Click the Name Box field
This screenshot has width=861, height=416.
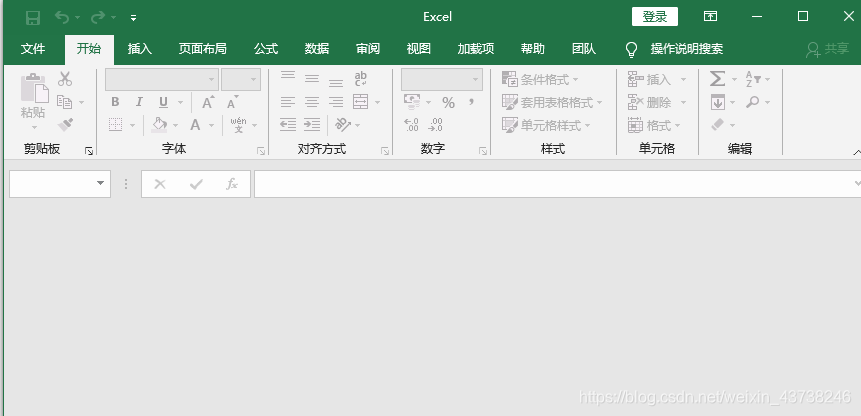[x=60, y=183]
